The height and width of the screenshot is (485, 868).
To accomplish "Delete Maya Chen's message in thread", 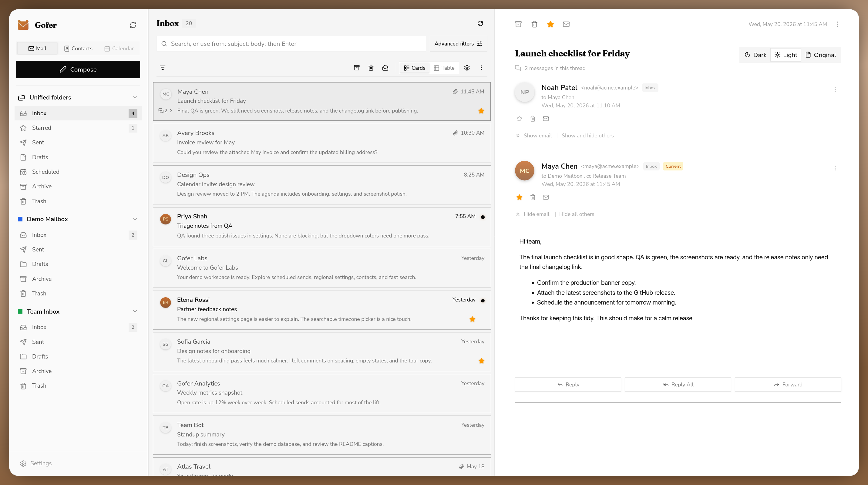I will [x=533, y=197].
